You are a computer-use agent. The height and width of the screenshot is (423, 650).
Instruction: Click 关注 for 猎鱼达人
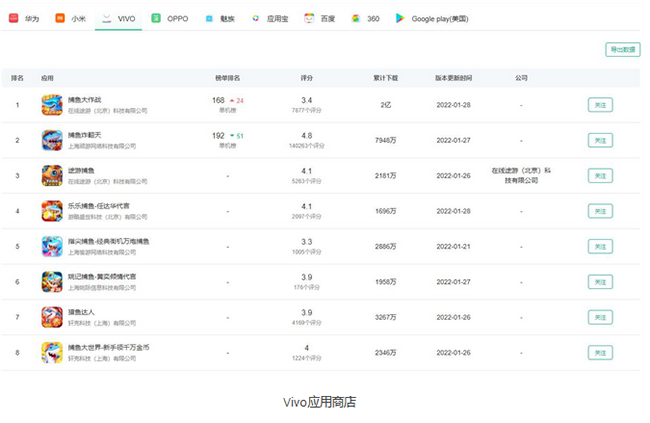pyautogui.click(x=600, y=318)
